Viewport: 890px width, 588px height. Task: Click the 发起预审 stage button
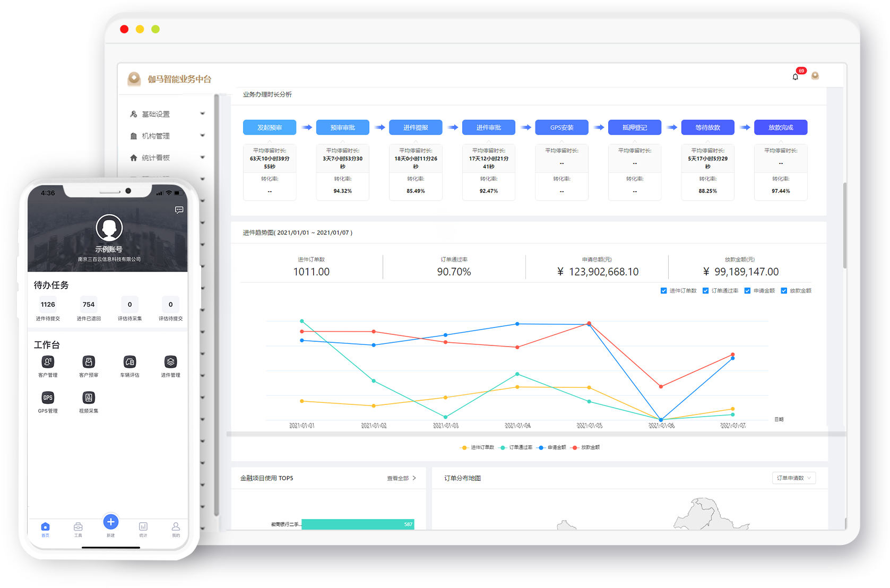click(270, 127)
